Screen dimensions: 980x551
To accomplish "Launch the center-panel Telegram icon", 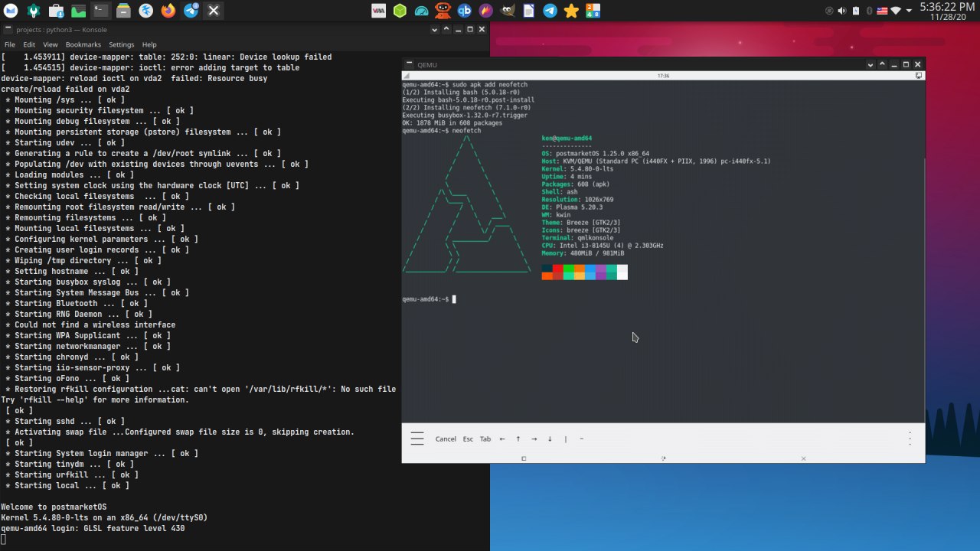I will [550, 11].
